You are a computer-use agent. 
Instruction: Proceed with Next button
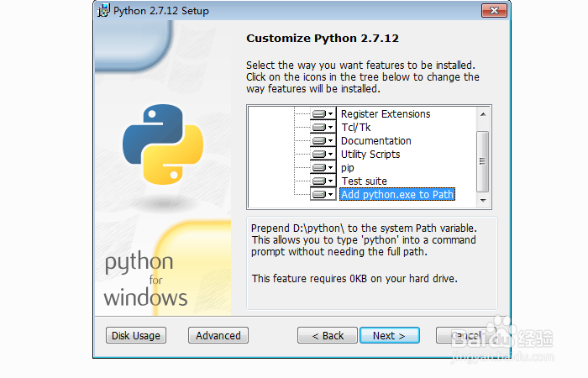pos(389,335)
